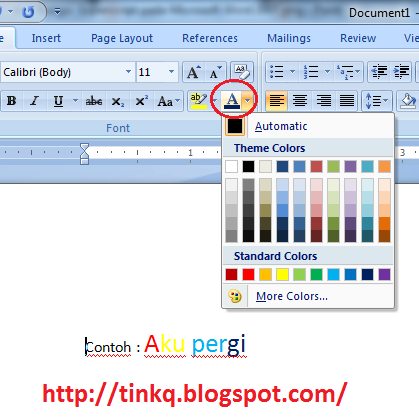This screenshot has height=420, width=419.
Task: Select Align Text Left
Action: (x=277, y=100)
